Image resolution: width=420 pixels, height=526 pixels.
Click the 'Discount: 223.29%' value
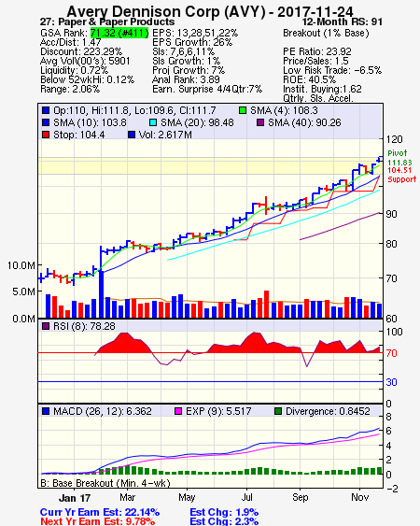click(81, 51)
